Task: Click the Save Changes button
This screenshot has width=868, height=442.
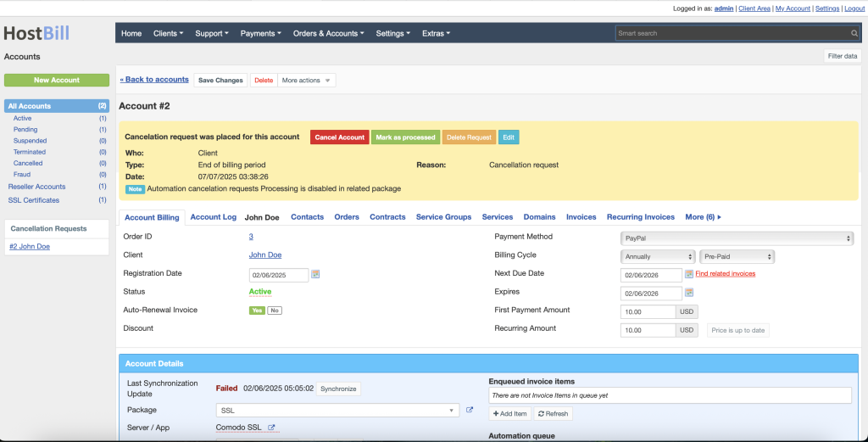Action: pos(220,81)
